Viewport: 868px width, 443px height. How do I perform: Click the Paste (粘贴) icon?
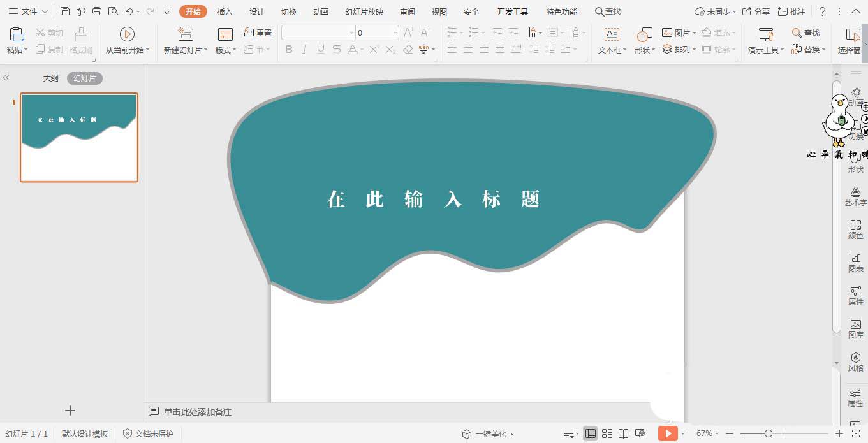17,35
